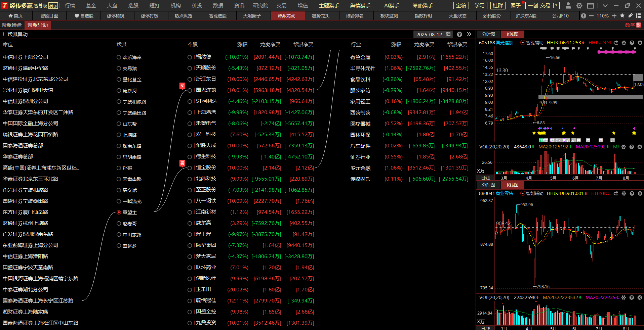Switch to the 趋势龙头 tab
Image resolution: width=644 pixels, height=330 pixels.
coord(321,16)
